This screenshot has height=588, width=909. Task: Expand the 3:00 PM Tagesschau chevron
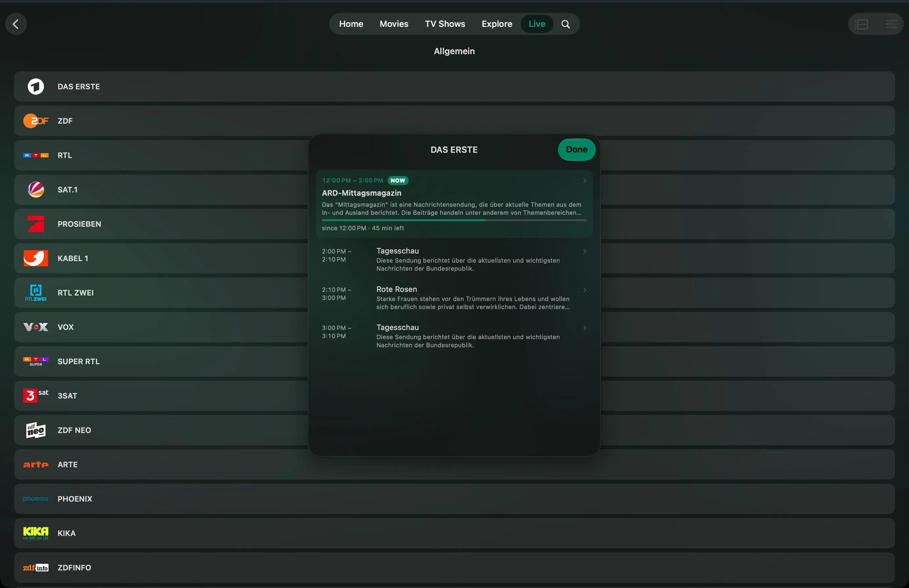point(584,328)
